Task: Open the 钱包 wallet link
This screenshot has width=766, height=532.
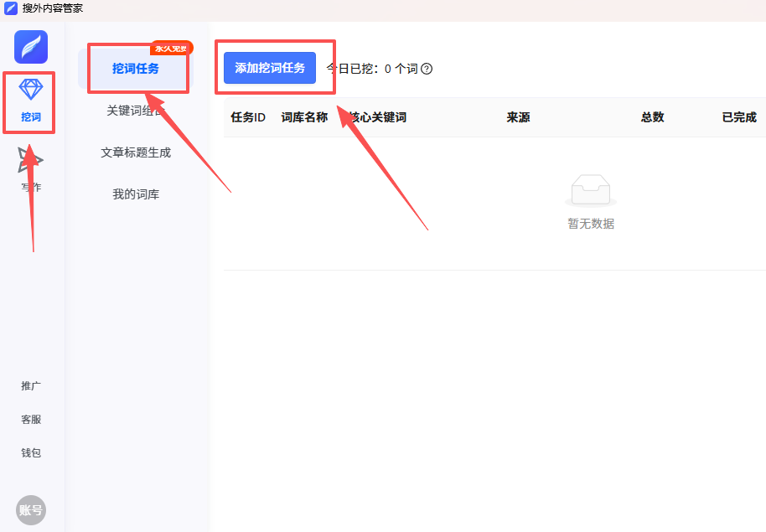Action: coord(31,453)
